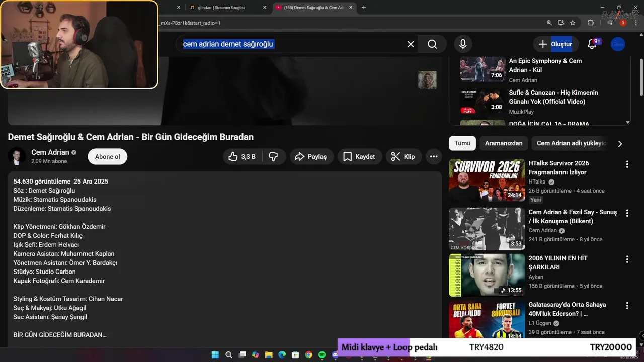
Task: Subscribe with the Abone ol button
Action: (108, 157)
